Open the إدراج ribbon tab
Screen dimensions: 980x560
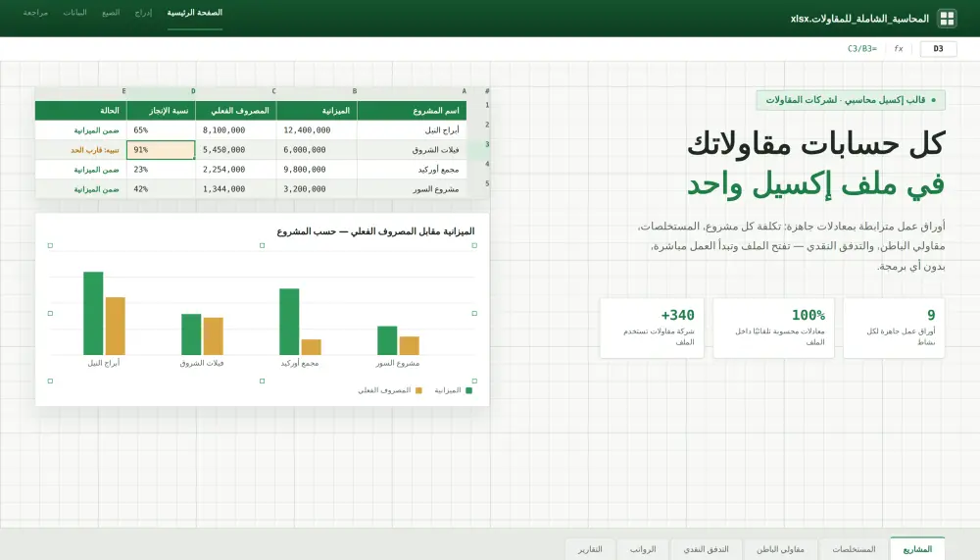coord(143,13)
